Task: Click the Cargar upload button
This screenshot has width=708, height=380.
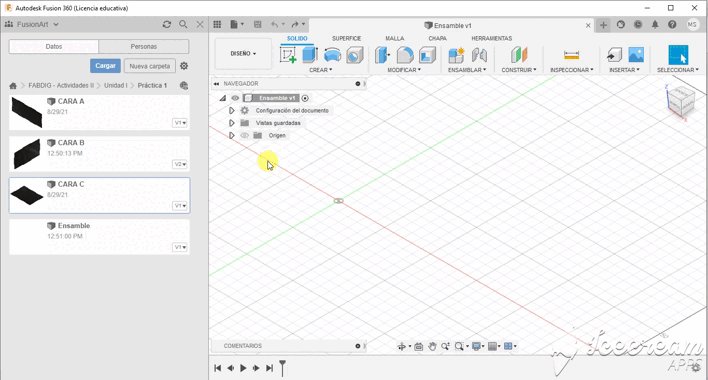Action: [x=105, y=66]
